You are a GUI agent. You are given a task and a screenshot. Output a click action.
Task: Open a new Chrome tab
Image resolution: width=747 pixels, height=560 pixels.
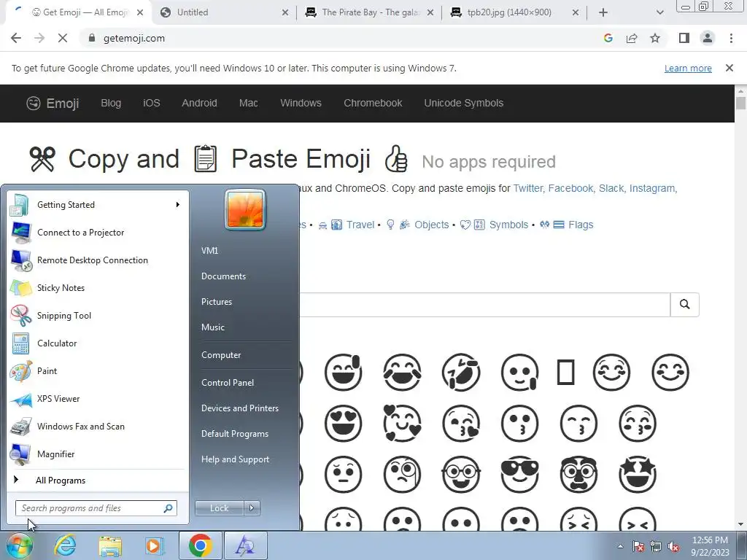pos(603,12)
